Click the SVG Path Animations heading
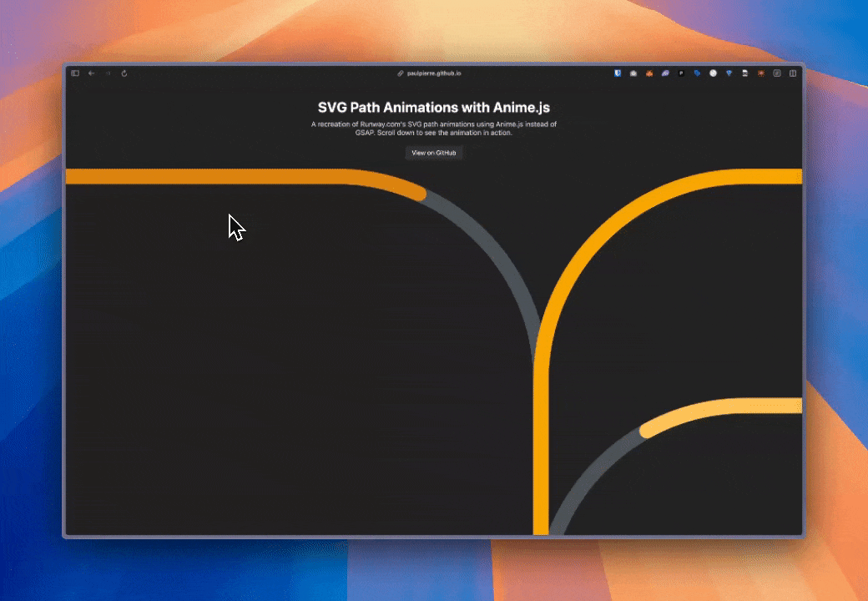 pos(433,108)
